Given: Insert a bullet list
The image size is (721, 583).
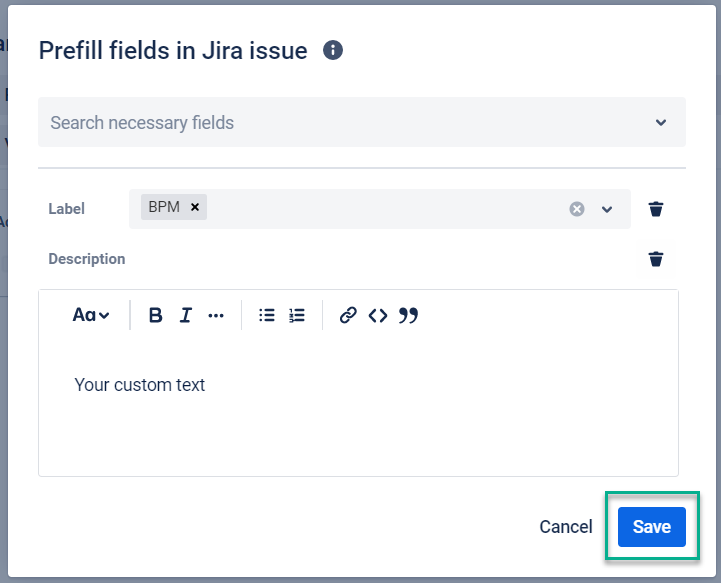Looking at the screenshot, I should click(267, 316).
